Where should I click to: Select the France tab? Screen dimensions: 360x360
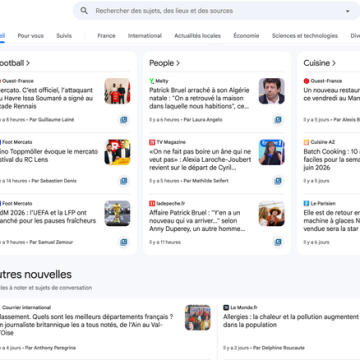[106, 36]
